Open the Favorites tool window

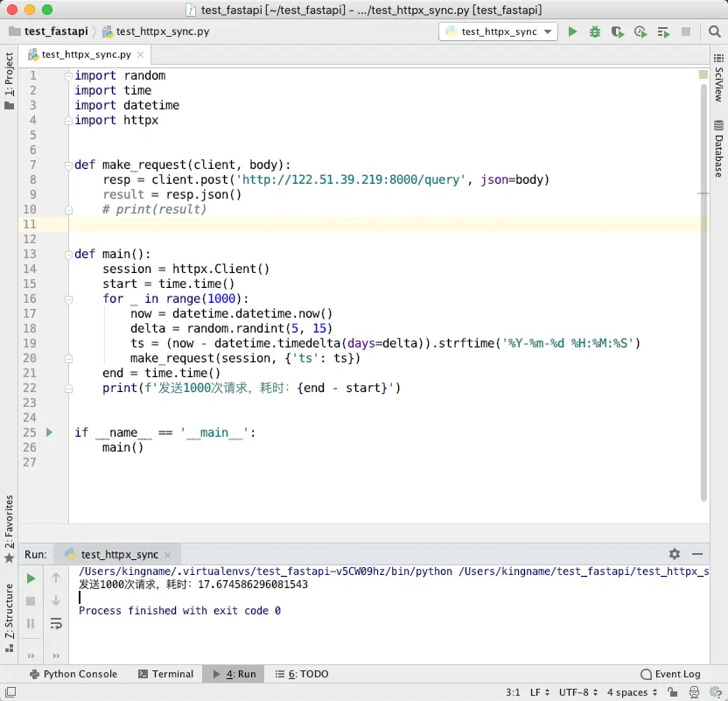coord(9,529)
